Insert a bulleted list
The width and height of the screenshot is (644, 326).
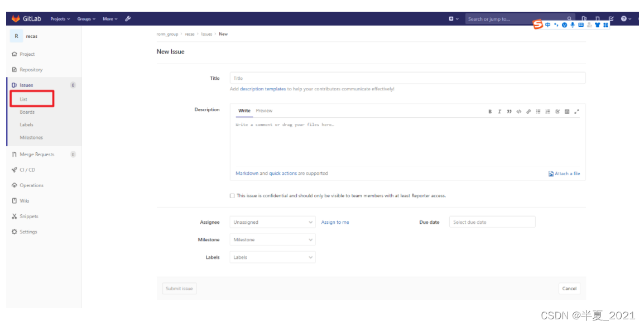tap(538, 112)
